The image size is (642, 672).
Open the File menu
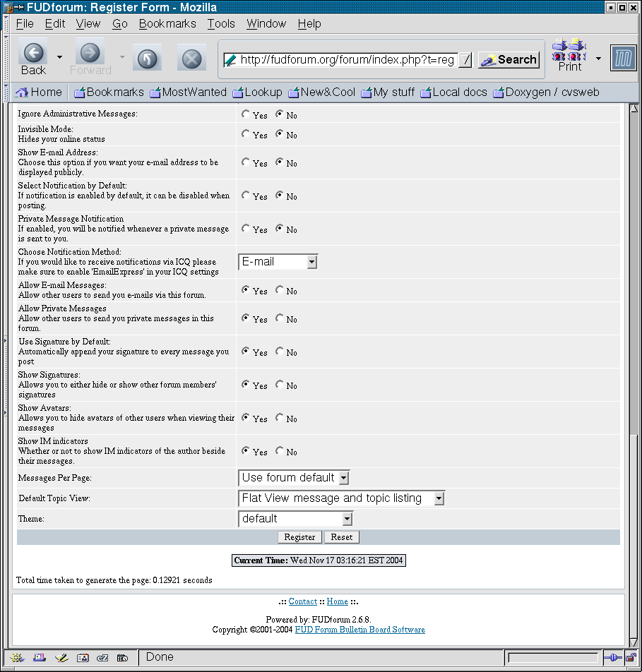pyautogui.click(x=25, y=24)
